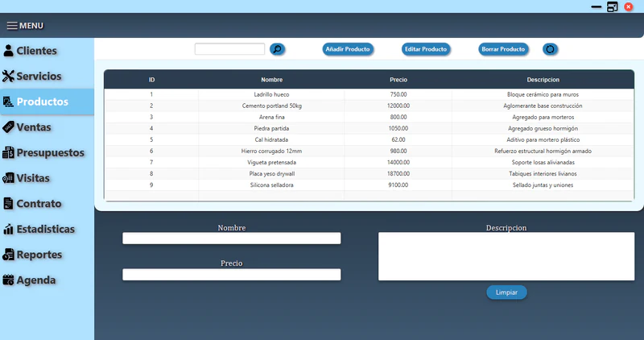Open the Agenda section
Screen dimensions: 644x340
pos(47,280)
